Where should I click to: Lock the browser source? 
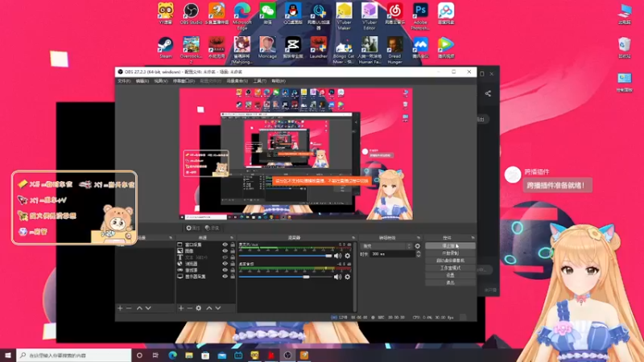(x=233, y=264)
